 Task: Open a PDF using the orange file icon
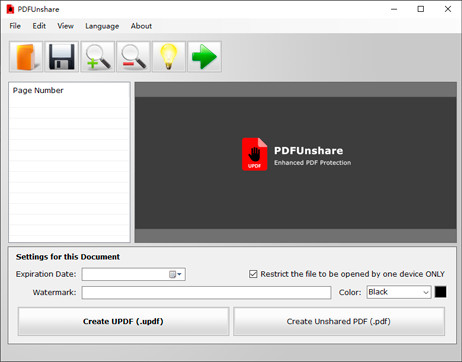(x=26, y=57)
